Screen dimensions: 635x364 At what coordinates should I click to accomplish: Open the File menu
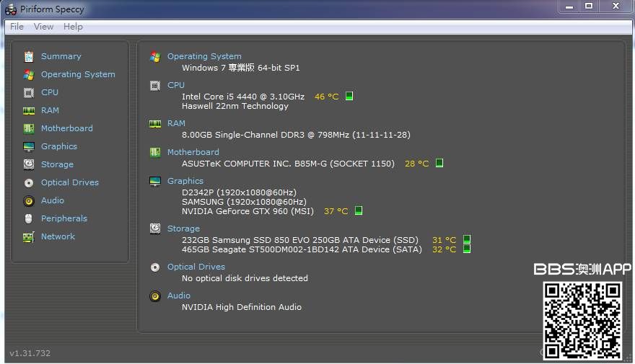[x=17, y=27]
